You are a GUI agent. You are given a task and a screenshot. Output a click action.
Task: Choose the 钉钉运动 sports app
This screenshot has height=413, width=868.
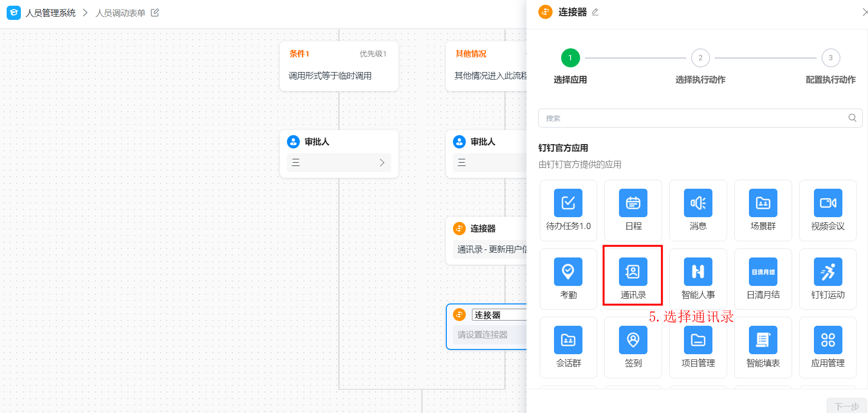(x=828, y=279)
